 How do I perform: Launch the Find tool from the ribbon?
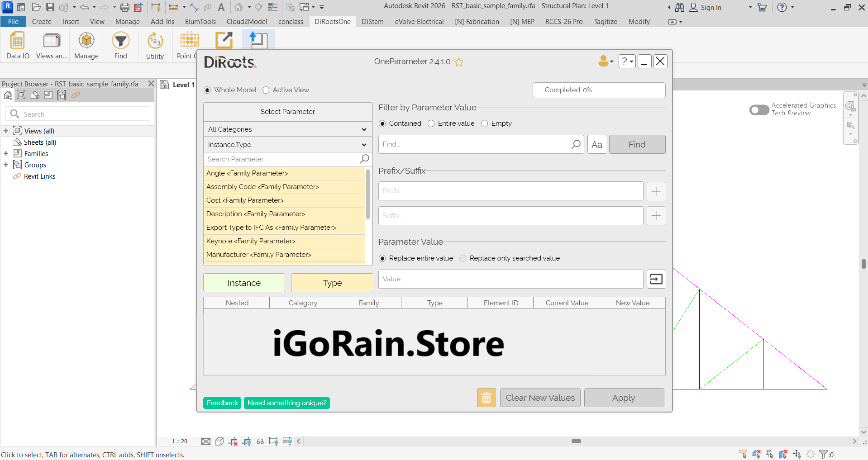[120, 45]
